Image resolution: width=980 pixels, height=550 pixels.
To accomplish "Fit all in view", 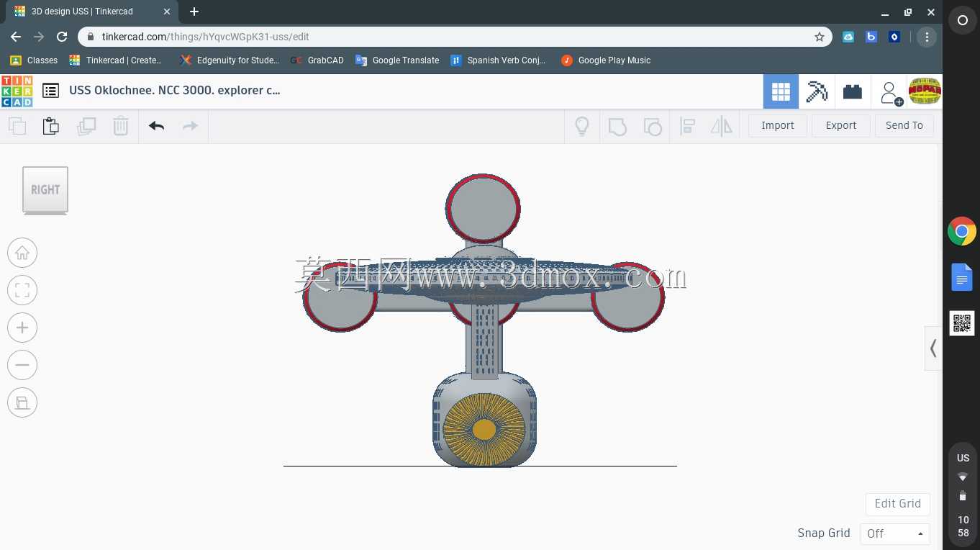I will [x=22, y=290].
